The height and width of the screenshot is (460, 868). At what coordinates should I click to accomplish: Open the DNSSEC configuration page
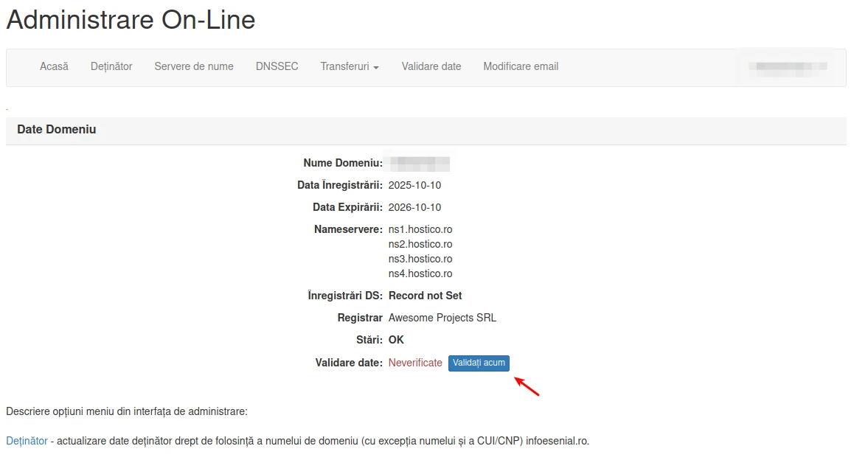click(x=277, y=66)
